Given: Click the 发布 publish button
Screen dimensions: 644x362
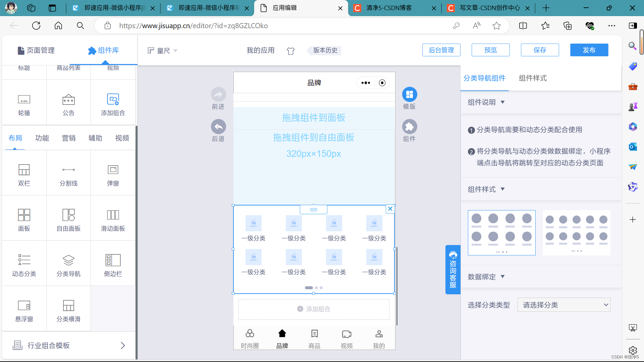Looking at the screenshot, I should [589, 50].
